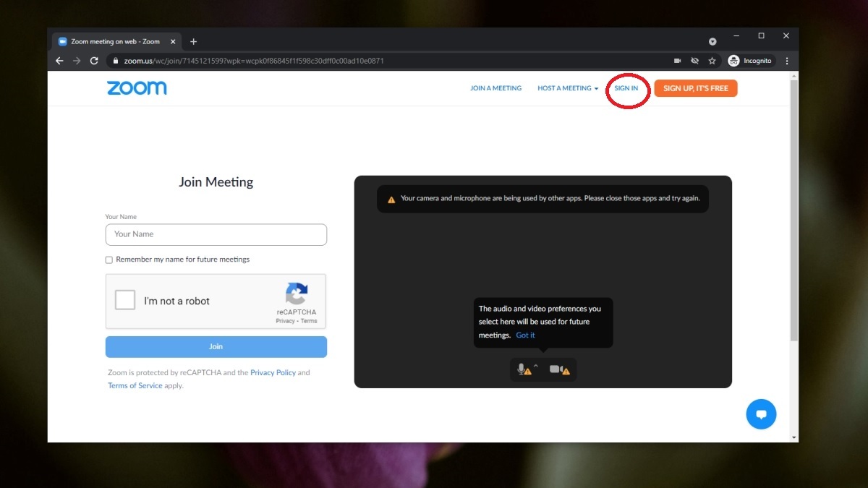This screenshot has width=868, height=488.
Task: Click the blue Join button
Action: coord(216,347)
